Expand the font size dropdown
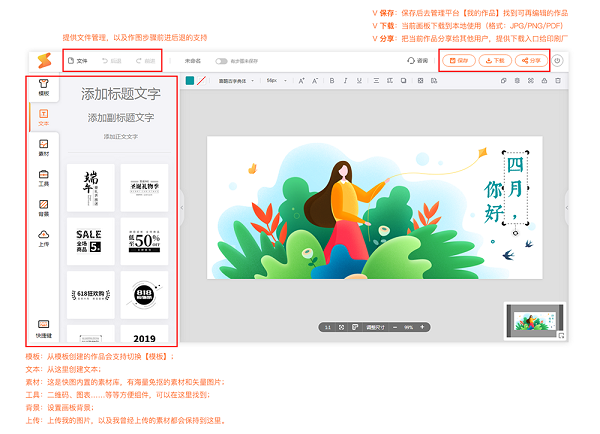Viewport: 600px width, 434px height. tap(272, 80)
